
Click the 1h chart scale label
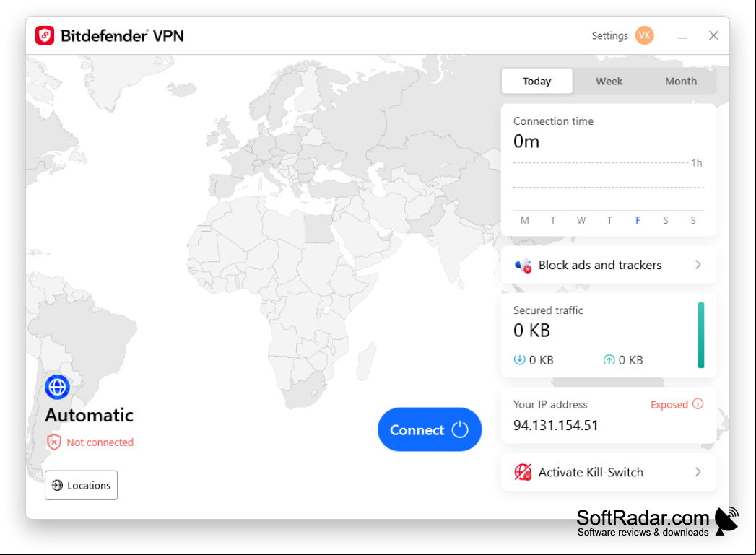tap(697, 163)
